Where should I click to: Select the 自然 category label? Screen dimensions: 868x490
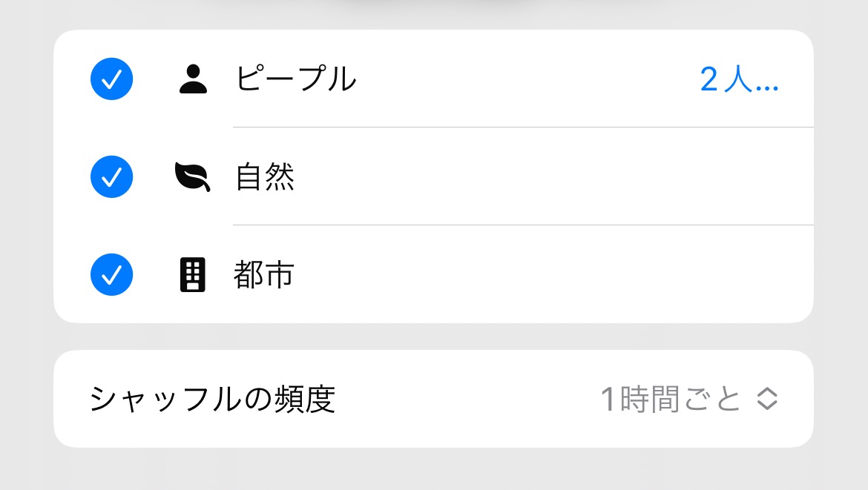click(265, 176)
